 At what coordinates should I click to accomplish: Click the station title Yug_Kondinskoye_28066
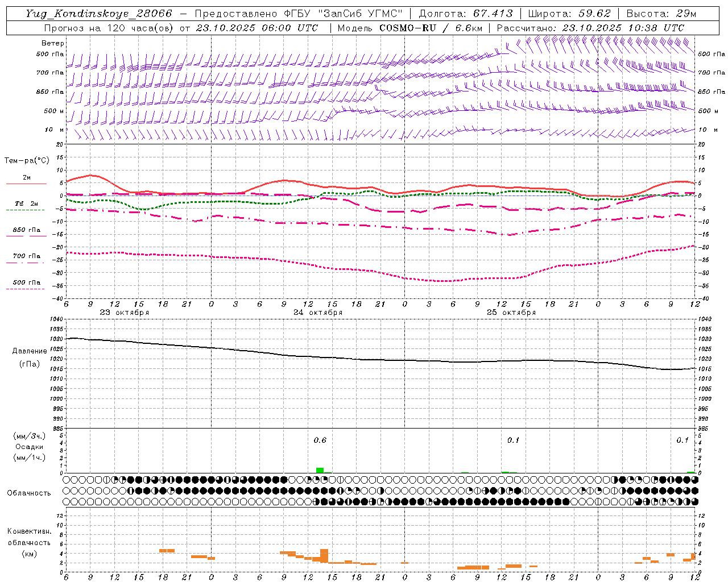pos(99,14)
